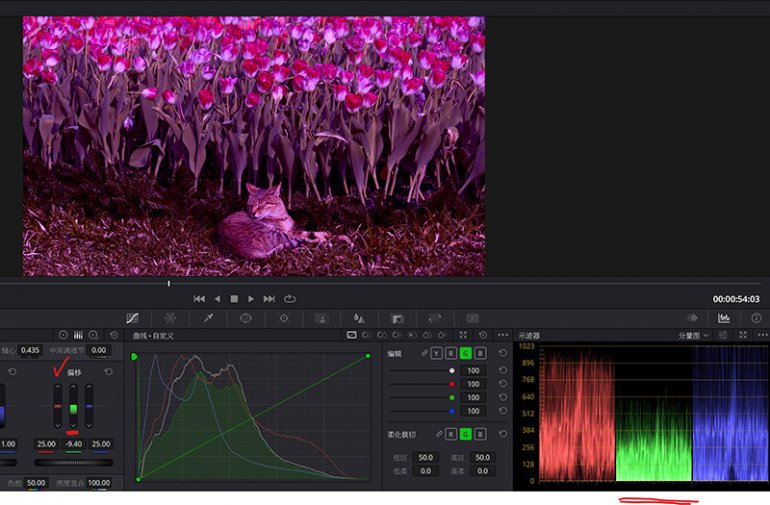Click the green offset value field -9.40

pyautogui.click(x=73, y=444)
